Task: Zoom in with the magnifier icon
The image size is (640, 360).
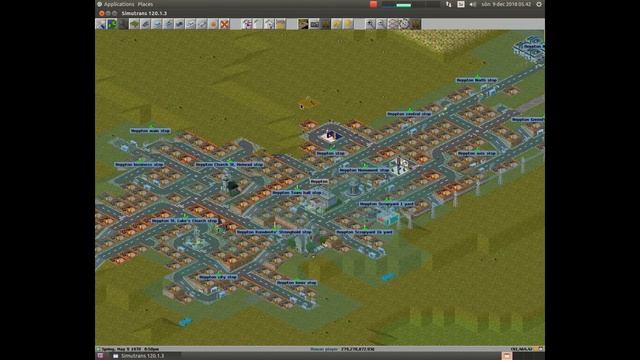Action: point(370,24)
